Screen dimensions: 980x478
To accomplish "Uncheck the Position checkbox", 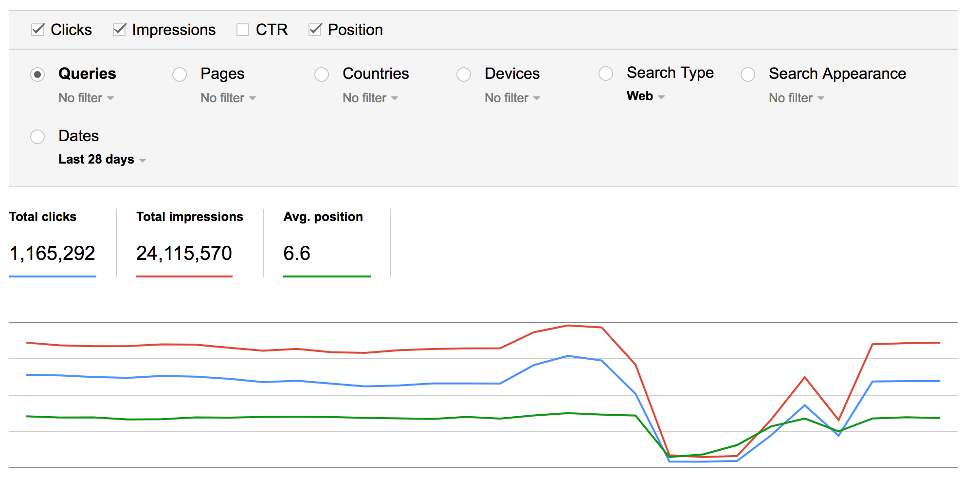I will point(315,30).
